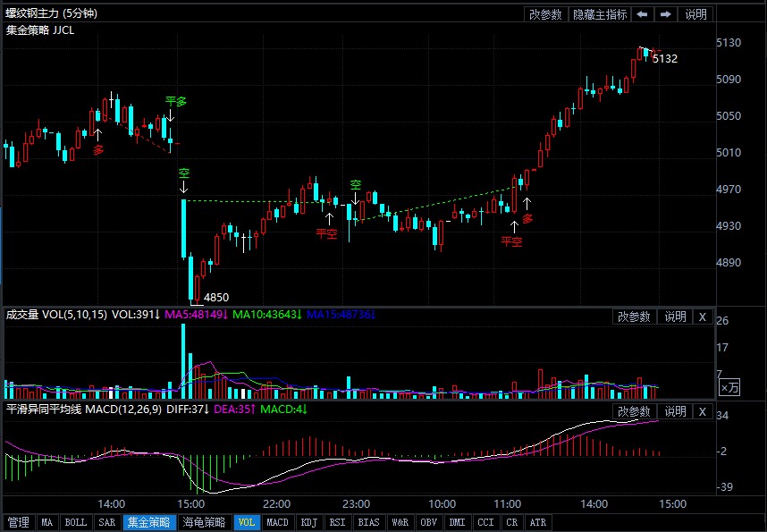The width and height of the screenshot is (767, 532).
Task: Open 改参数 for the VOL panel
Action: pyautogui.click(x=634, y=317)
